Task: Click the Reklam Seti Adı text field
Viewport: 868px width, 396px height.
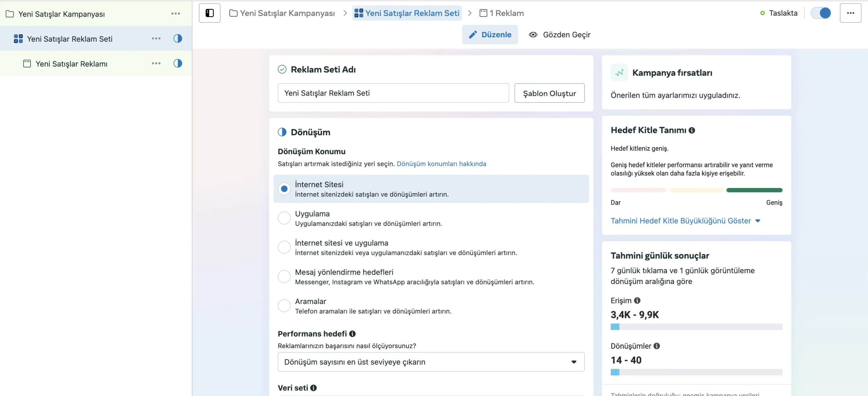Action: [x=393, y=93]
